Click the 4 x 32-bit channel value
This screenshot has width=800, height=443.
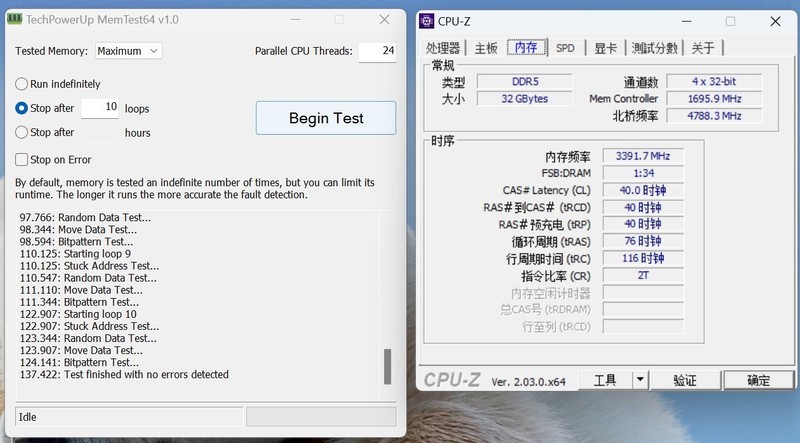(x=714, y=82)
